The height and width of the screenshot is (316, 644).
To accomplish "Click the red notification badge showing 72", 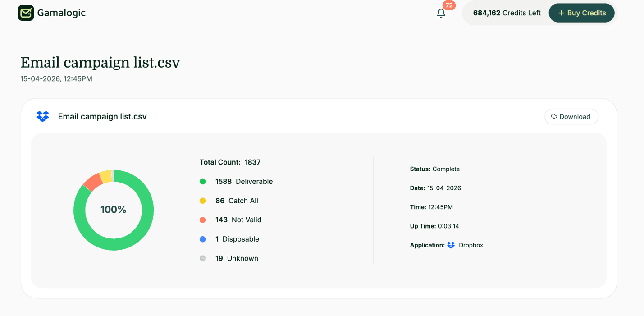I will click(449, 5).
